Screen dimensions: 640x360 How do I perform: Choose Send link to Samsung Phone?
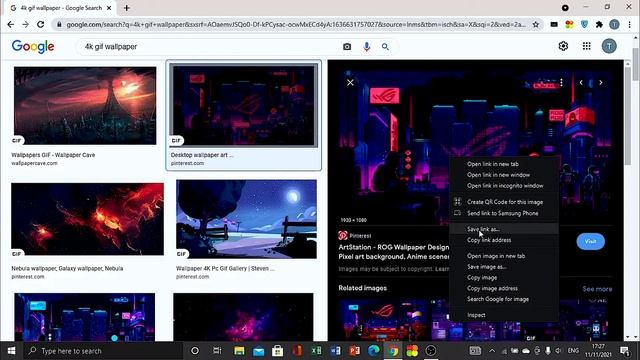[504, 213]
